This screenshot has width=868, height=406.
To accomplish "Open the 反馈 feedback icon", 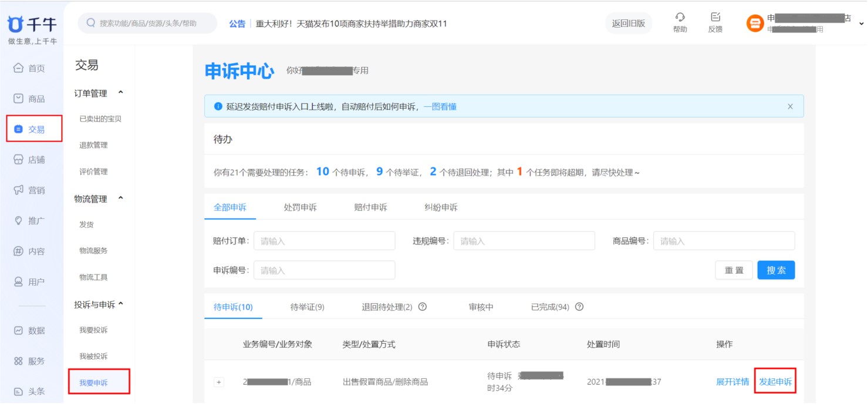I will tap(715, 18).
